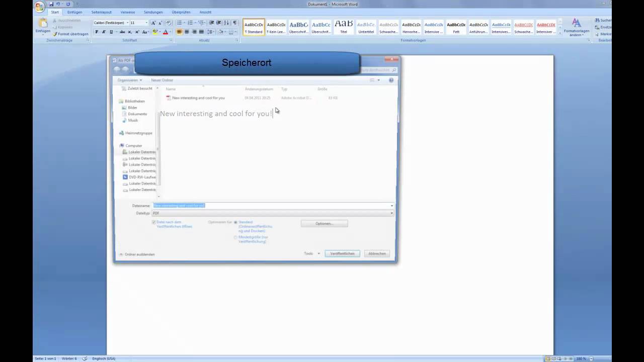Open view options dropdown in dialog
Viewport: 644px width, 362px height.
[x=378, y=80]
